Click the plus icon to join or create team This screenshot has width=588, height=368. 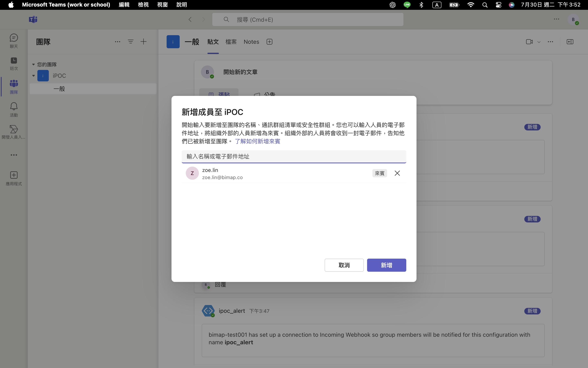(144, 42)
